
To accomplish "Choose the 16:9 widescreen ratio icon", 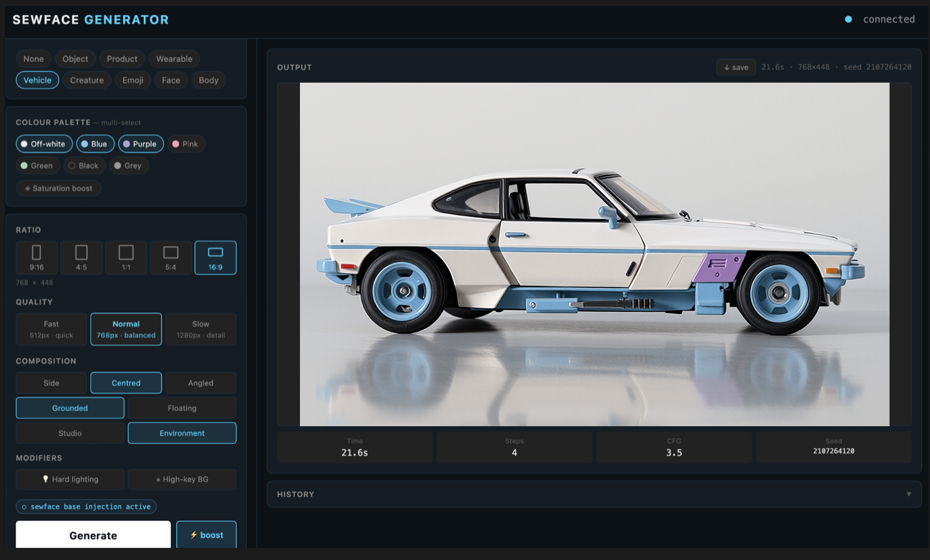I will coord(215,257).
